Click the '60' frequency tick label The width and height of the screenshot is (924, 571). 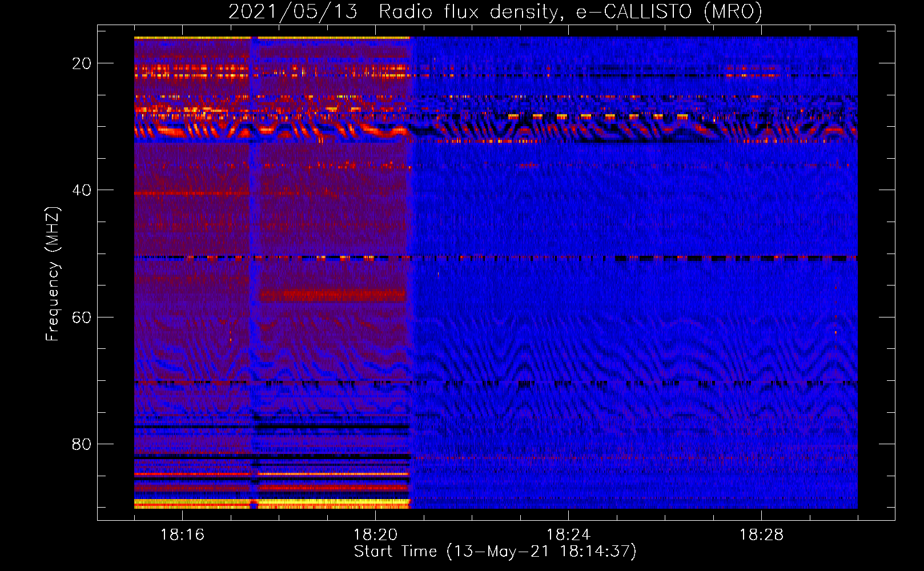[x=82, y=317]
